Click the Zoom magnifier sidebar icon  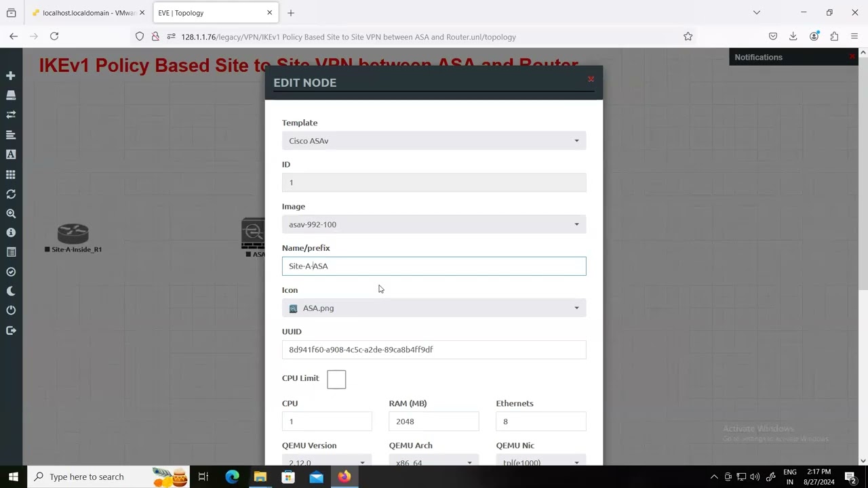(11, 213)
